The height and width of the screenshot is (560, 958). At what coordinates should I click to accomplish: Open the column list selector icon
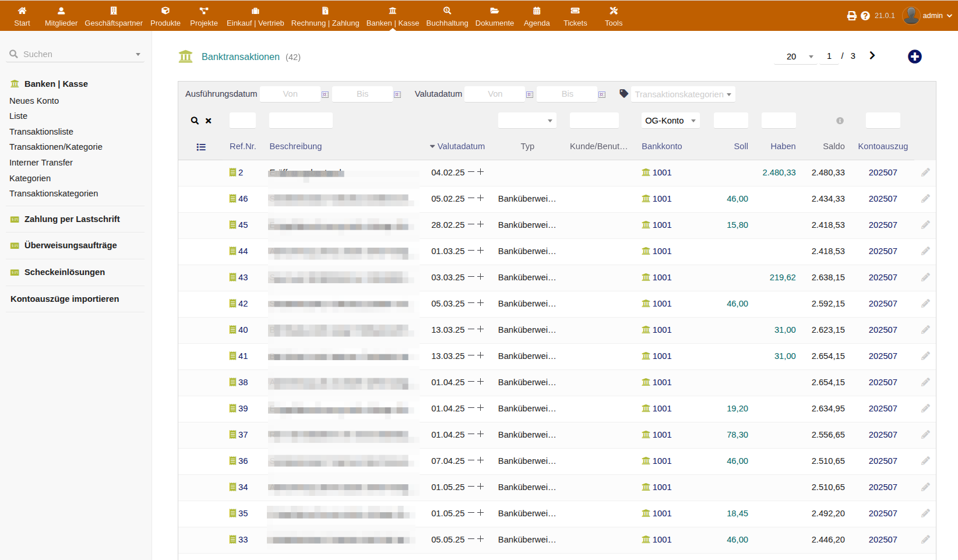click(x=201, y=147)
